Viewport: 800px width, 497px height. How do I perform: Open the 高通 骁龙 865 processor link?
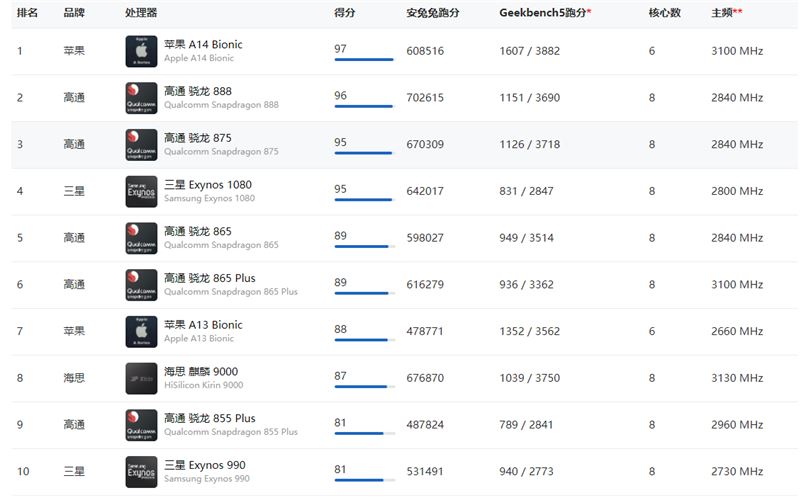(x=197, y=231)
